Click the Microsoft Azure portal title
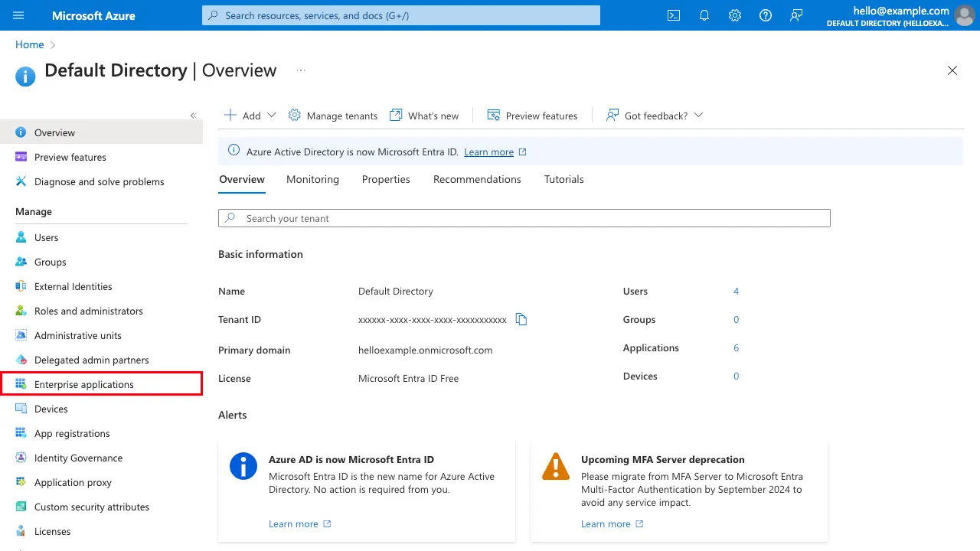Viewport: 980px width, 551px height. pos(93,15)
